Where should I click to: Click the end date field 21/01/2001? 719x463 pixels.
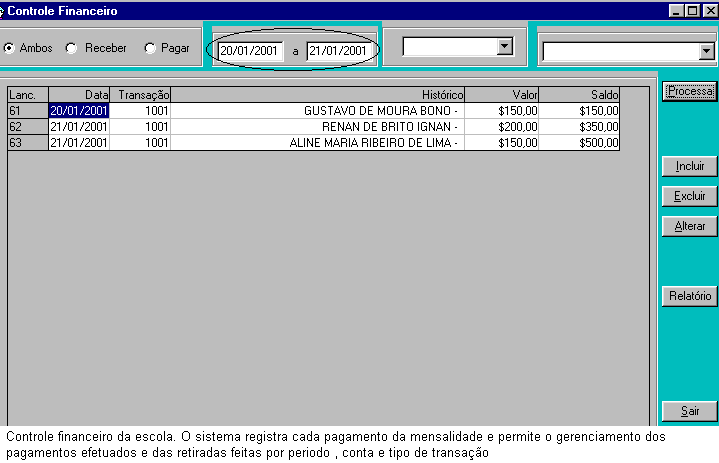pos(339,50)
